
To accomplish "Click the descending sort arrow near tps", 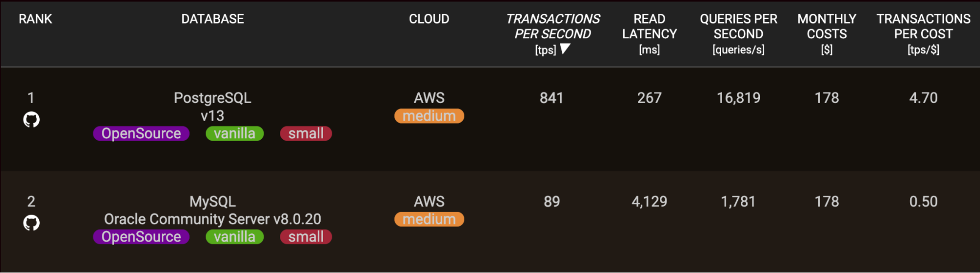I will coord(565,49).
